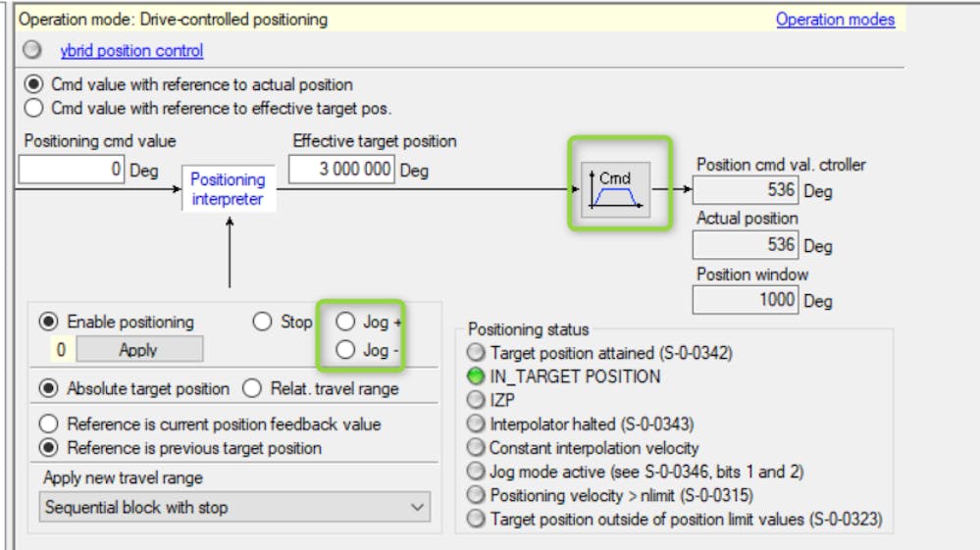The image size is (980, 550).
Task: Click the Target position attained status indicator
Action: pos(476,353)
